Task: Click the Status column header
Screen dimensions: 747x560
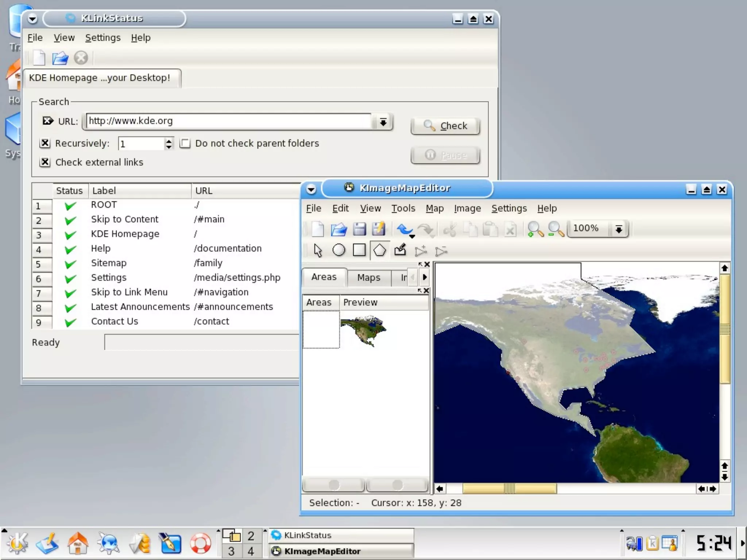Action: coord(70,191)
